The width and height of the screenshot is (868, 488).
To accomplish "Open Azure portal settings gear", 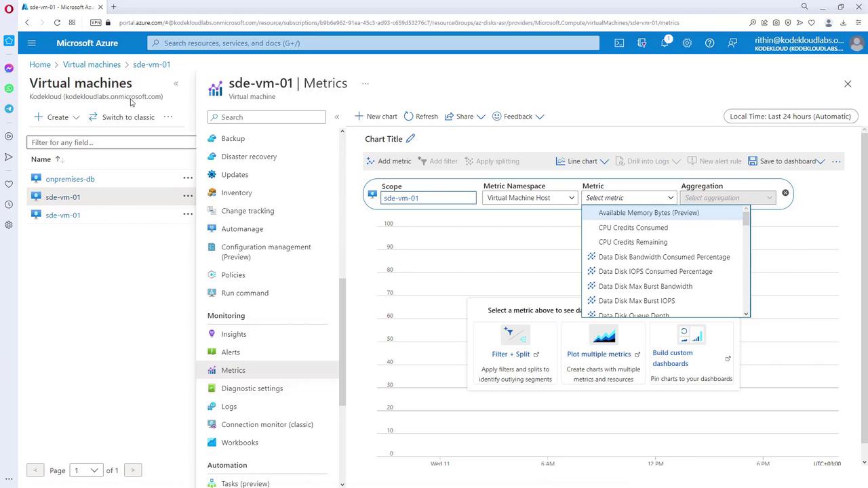I will (x=687, y=43).
